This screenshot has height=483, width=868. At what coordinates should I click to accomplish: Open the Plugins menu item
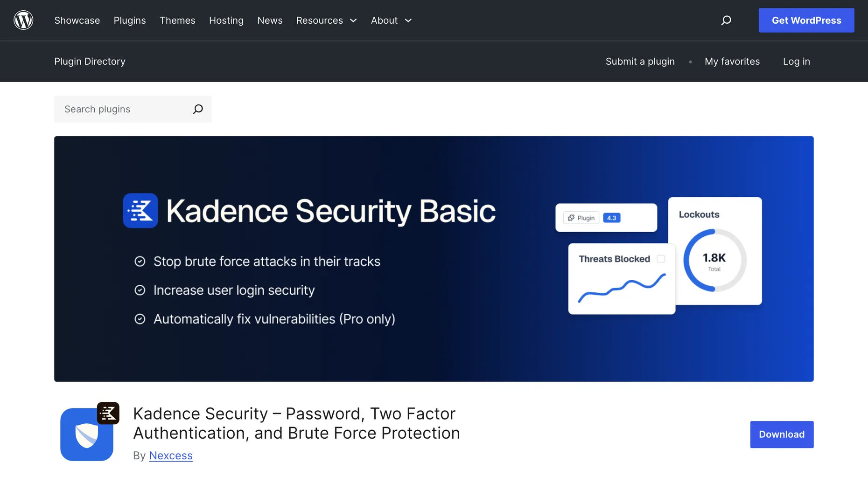pyautogui.click(x=130, y=21)
